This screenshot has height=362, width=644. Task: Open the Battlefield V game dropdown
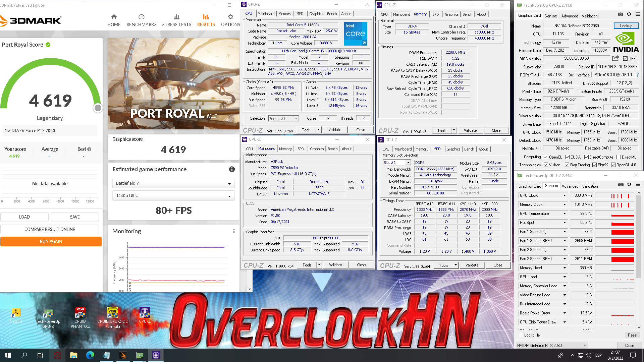(173, 183)
